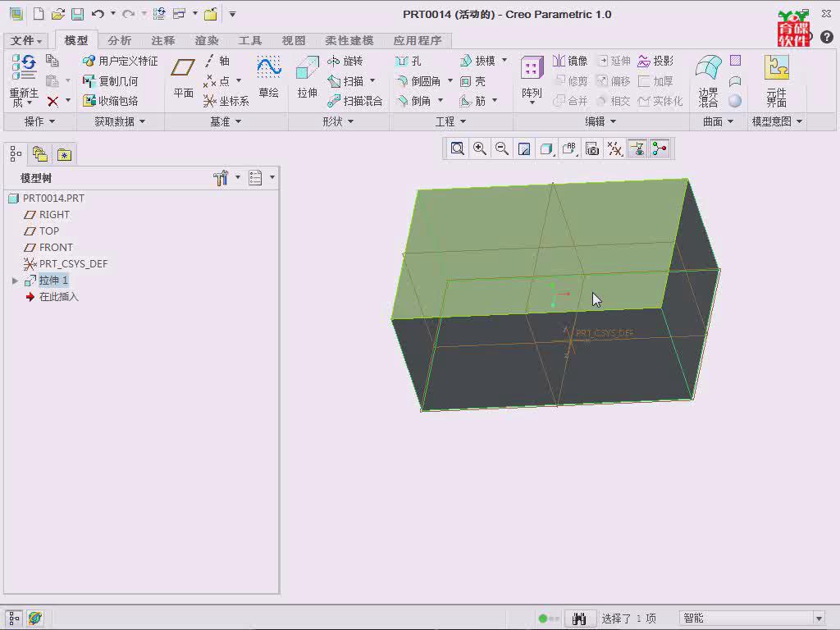Viewport: 840px width, 630px height.
Task: Select the Project (投影) tool
Action: [x=655, y=61]
